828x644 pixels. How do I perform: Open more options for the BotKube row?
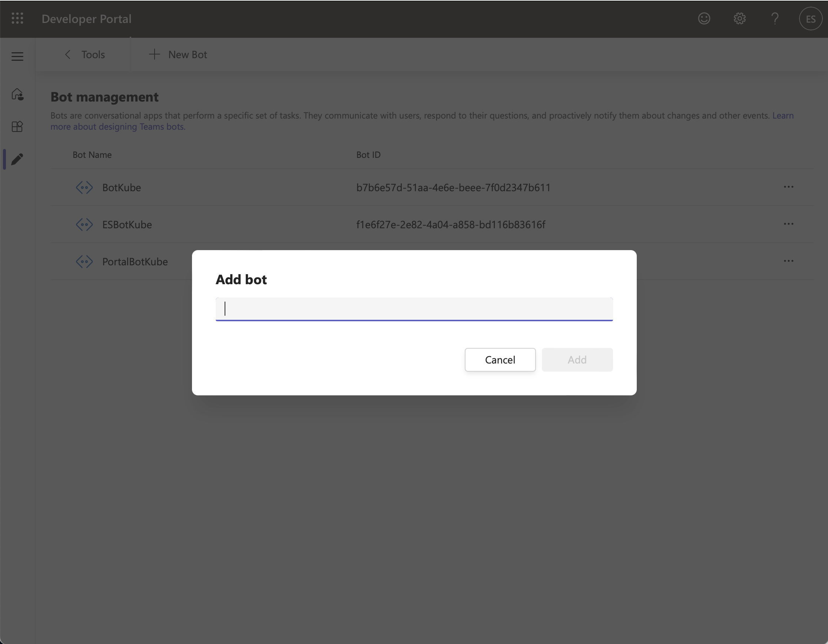[x=788, y=187]
